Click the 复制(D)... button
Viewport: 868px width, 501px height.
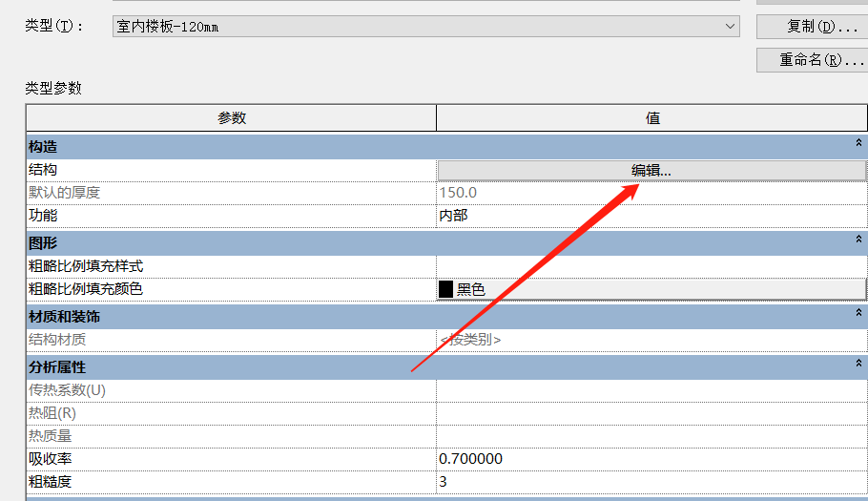click(x=811, y=26)
